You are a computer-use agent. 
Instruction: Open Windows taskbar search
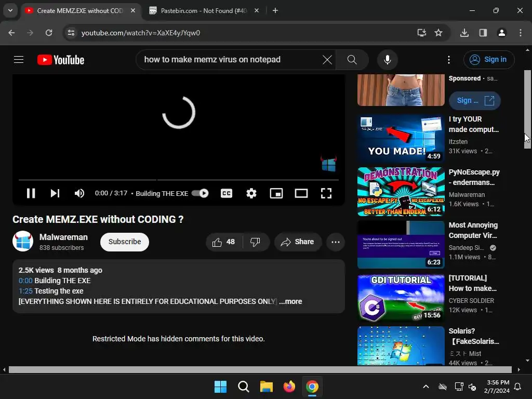pyautogui.click(x=243, y=387)
